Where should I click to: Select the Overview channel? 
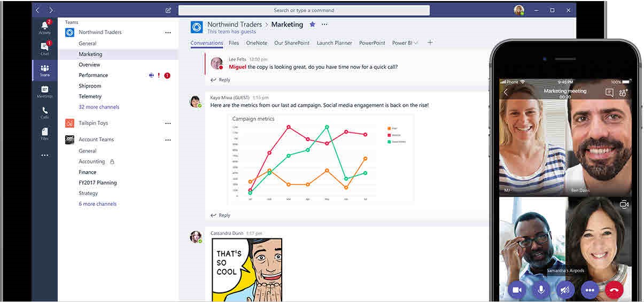tap(89, 65)
